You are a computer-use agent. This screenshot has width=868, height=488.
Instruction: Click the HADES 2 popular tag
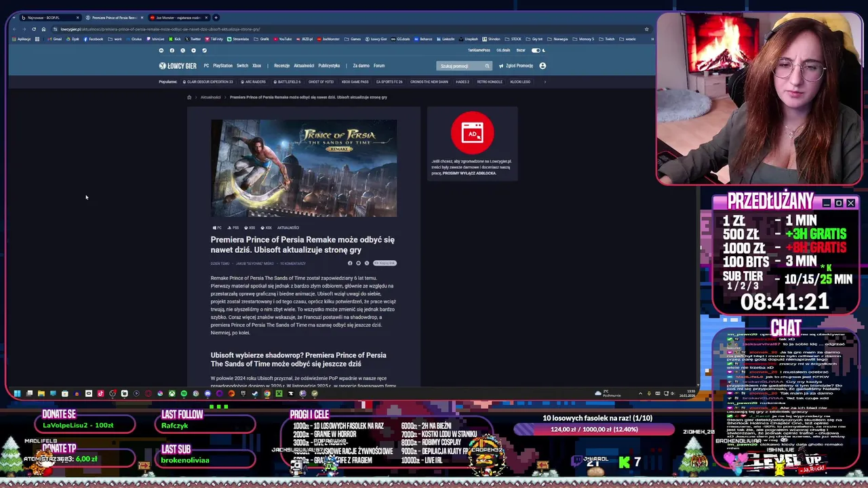coord(462,82)
